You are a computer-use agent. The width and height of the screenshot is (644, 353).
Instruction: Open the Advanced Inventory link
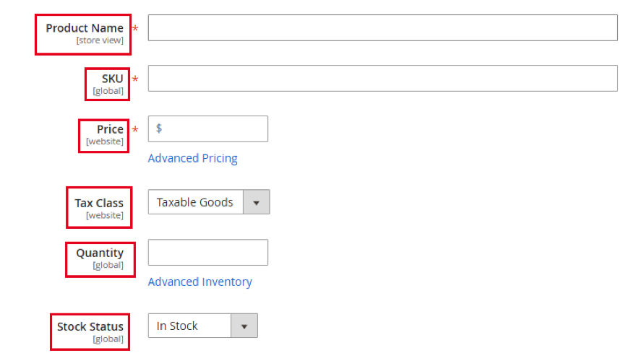[x=200, y=282]
